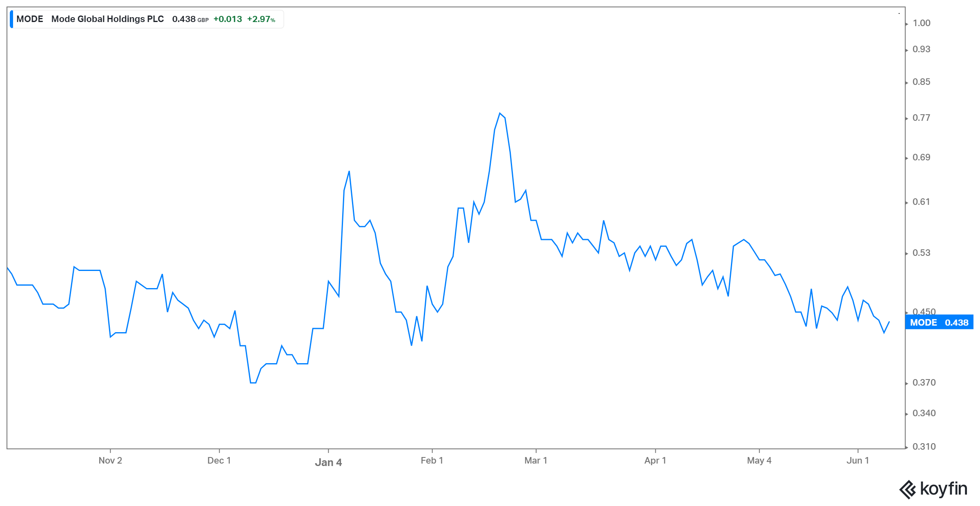Click the May 4 date label
This screenshot has width=980, height=506.
[x=759, y=460]
